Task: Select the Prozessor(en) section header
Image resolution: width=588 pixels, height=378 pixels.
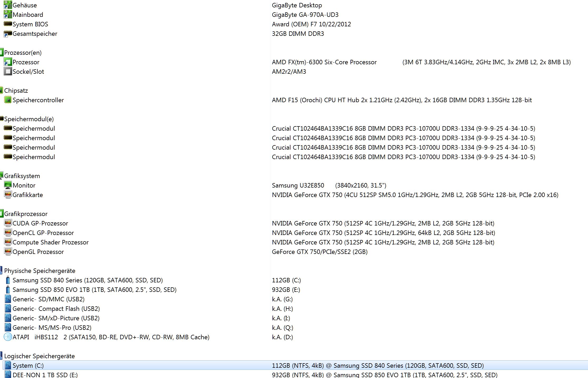Action: point(23,53)
